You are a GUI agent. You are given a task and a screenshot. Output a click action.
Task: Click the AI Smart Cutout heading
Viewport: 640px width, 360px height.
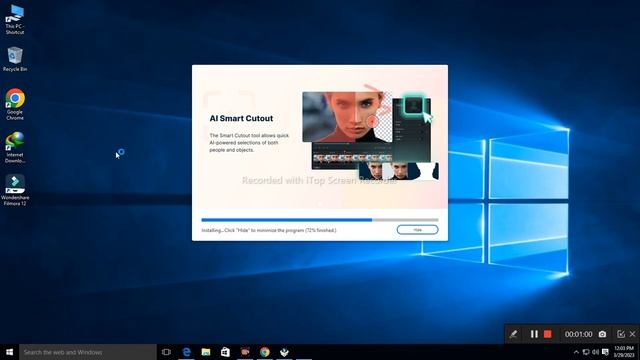pyautogui.click(x=241, y=118)
